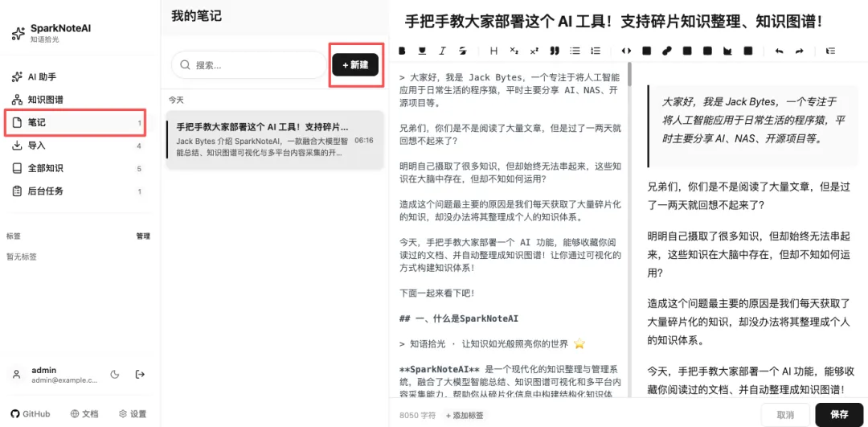Click the ## 一、什么是SparkNoteAI line in editor
The width and height of the screenshot is (868, 427).
(458, 318)
